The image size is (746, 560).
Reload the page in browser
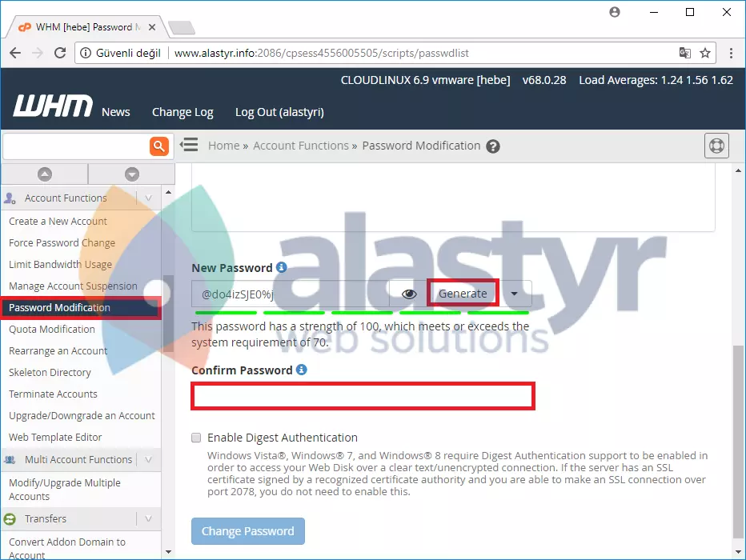pyautogui.click(x=60, y=53)
